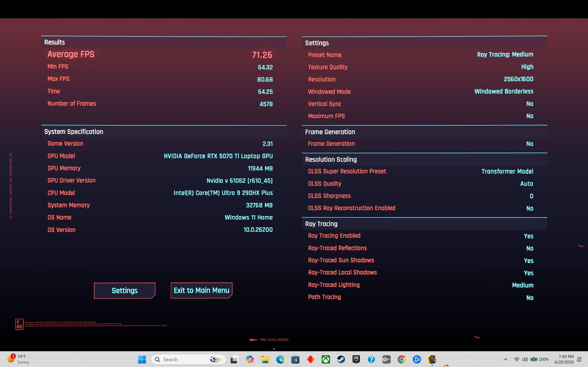Open File Explorer folder icon
Image resolution: width=588 pixels, height=367 pixels.
265,359
